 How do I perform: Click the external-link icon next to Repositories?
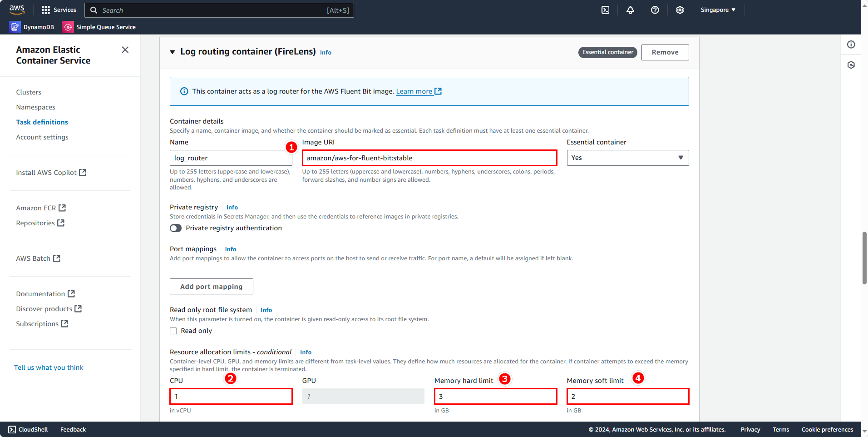[x=61, y=223]
